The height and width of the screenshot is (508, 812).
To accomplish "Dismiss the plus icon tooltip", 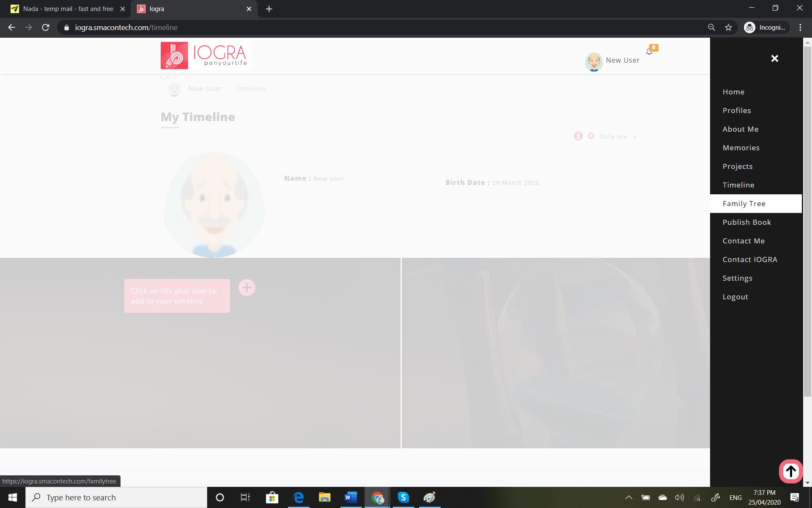I will coord(220,290).
